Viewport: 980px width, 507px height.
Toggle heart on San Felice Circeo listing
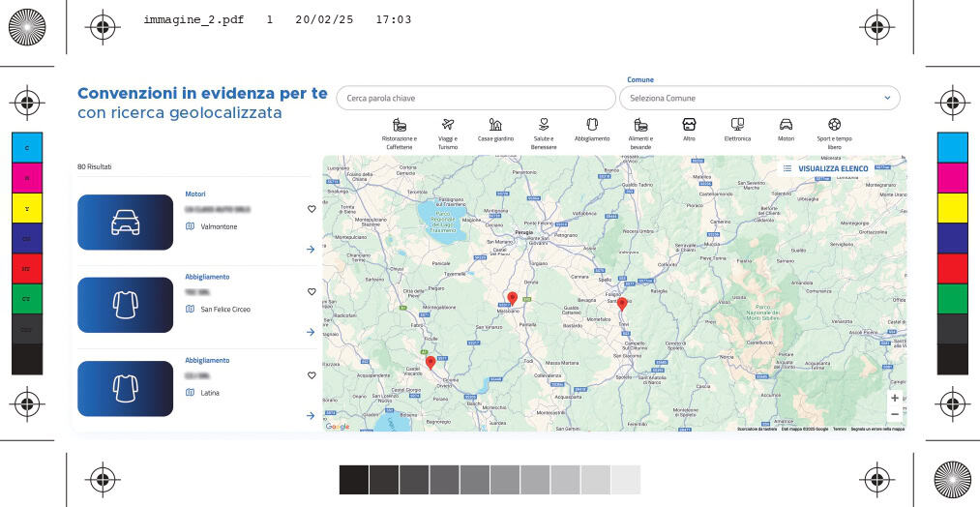pos(312,291)
